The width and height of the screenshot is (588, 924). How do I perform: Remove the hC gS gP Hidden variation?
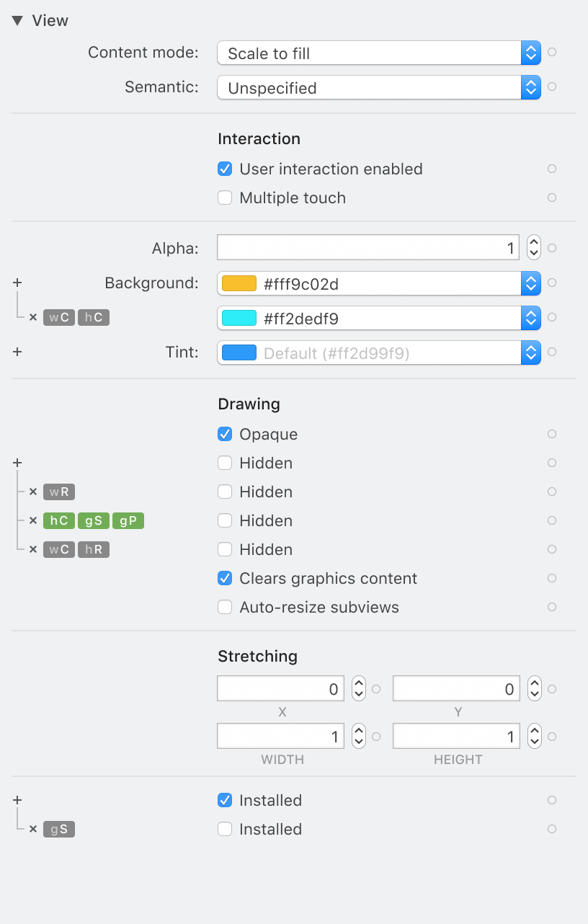[32, 520]
